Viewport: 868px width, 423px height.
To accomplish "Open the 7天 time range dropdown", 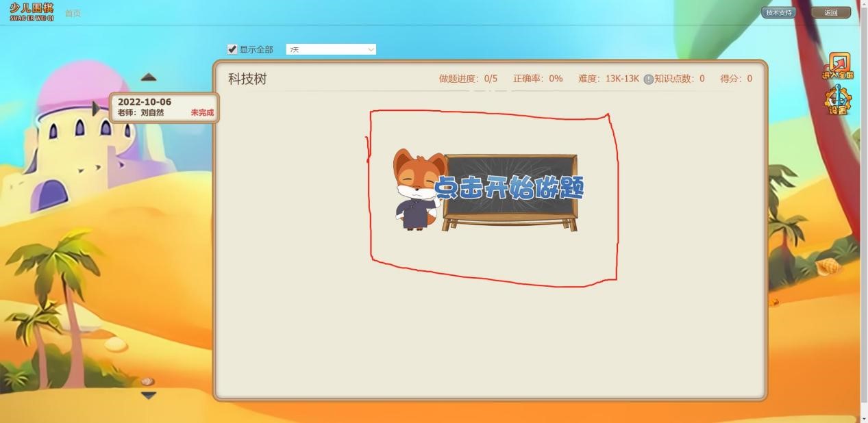I will click(331, 49).
